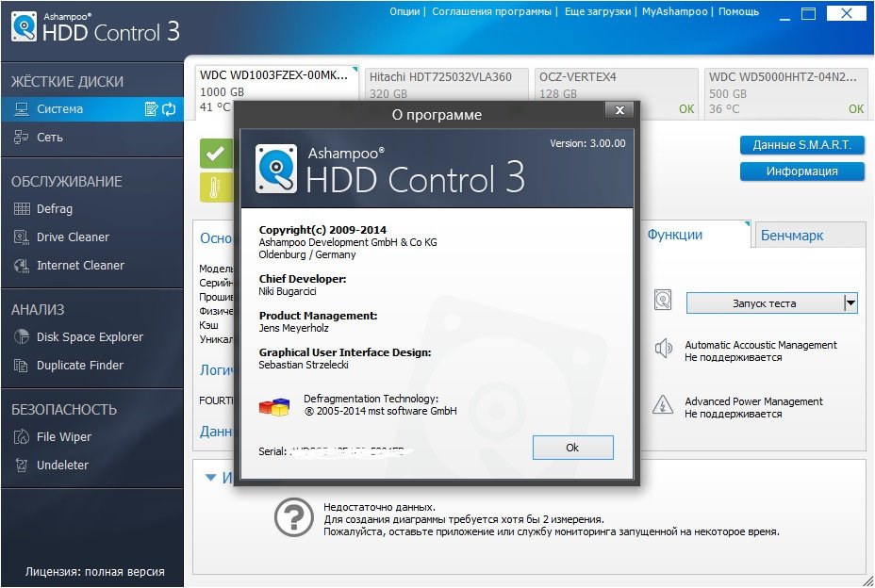Switch to the Бенчмарк tab
Screen dimensions: 875x588
[809, 236]
